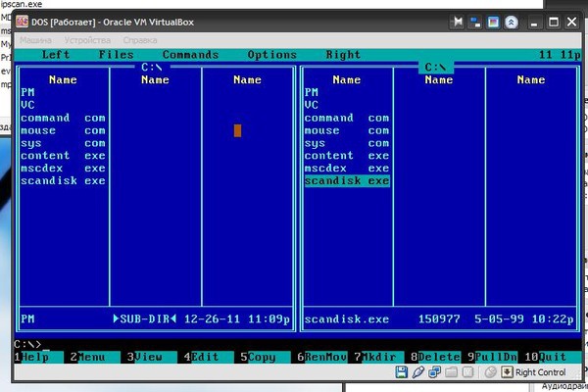Open the grayed Справка menu
This screenshot has width=588, height=392.
pyautogui.click(x=140, y=40)
